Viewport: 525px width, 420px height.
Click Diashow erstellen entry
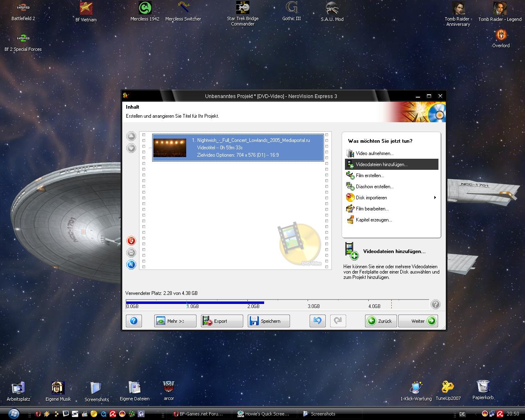tap(374, 187)
